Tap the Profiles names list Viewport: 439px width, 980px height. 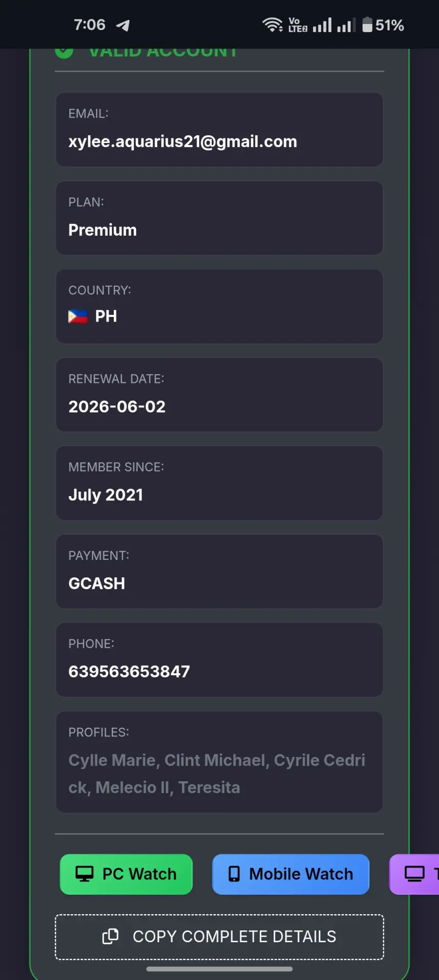click(217, 774)
